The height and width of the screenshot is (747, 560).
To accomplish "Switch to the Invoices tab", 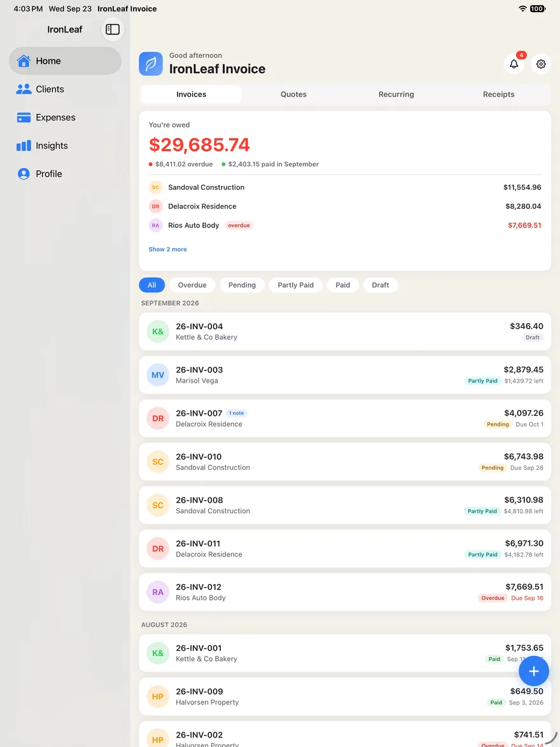I will 192,94.
